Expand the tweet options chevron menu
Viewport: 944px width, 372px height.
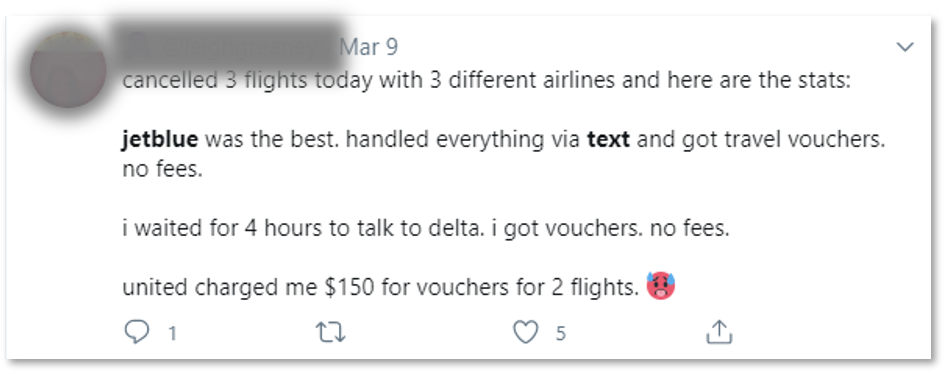pos(905,47)
